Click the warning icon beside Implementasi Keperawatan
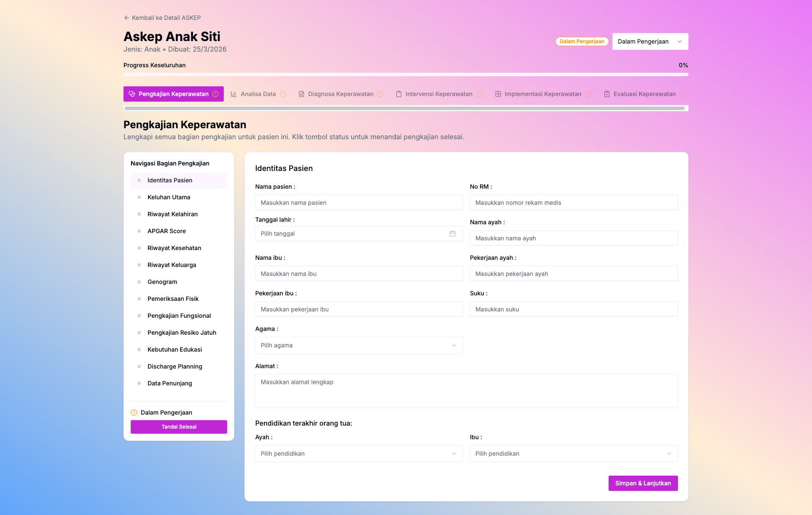Screen dimensions: 812x515 [589, 94]
